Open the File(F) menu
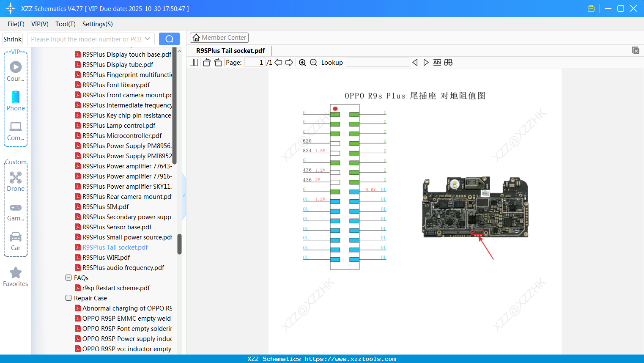The height and width of the screenshot is (363, 644). 16,24
